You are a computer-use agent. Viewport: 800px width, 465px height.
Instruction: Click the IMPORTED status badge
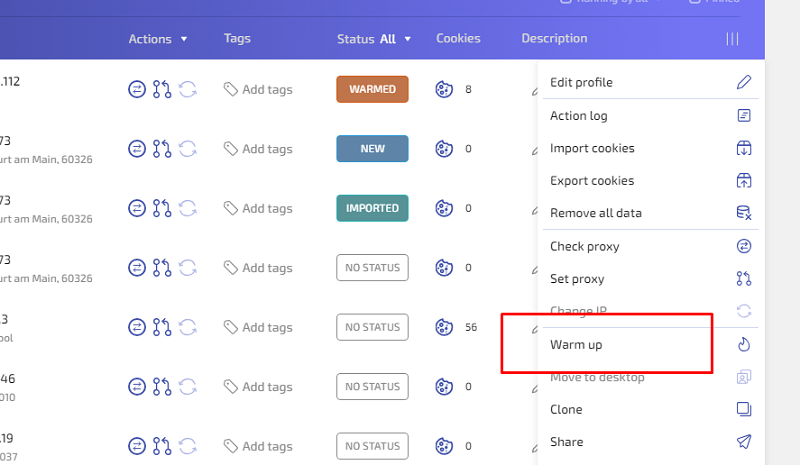click(x=372, y=208)
